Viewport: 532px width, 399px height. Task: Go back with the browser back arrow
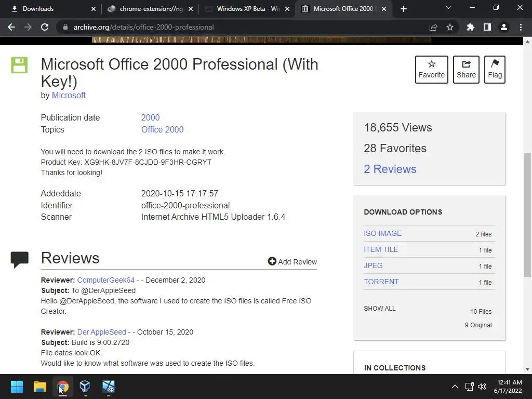pyautogui.click(x=11, y=27)
